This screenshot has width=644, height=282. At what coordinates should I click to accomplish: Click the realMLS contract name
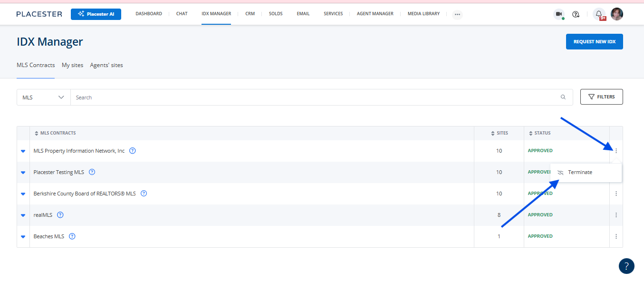(43, 215)
